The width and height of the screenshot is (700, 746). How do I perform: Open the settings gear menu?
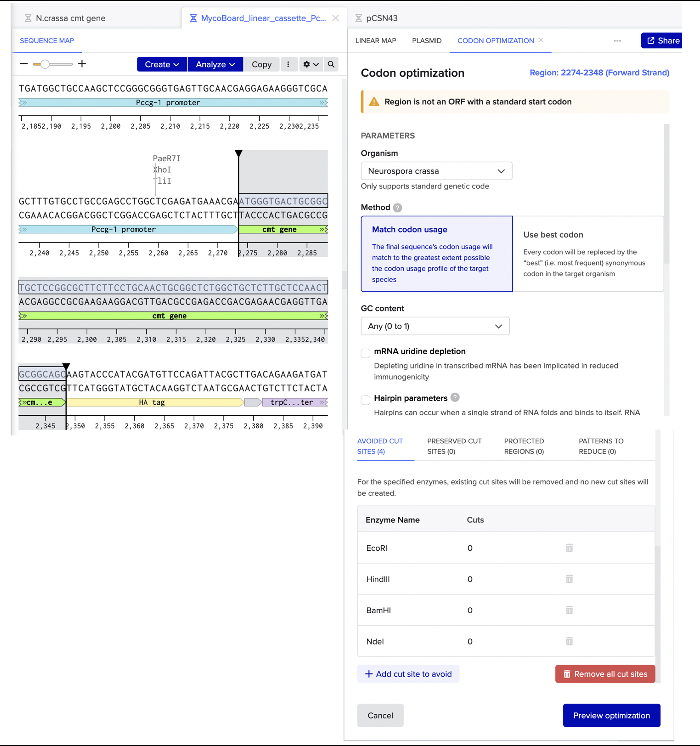(311, 64)
